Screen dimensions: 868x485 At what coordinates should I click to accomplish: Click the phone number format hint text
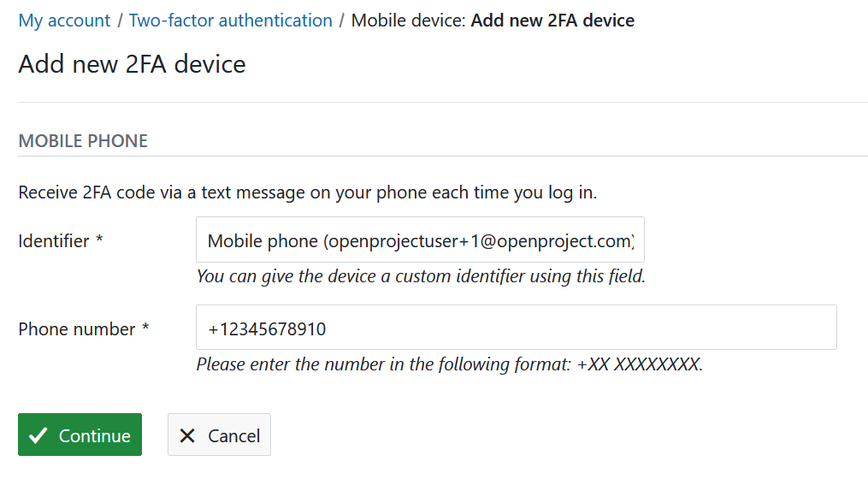(449, 364)
